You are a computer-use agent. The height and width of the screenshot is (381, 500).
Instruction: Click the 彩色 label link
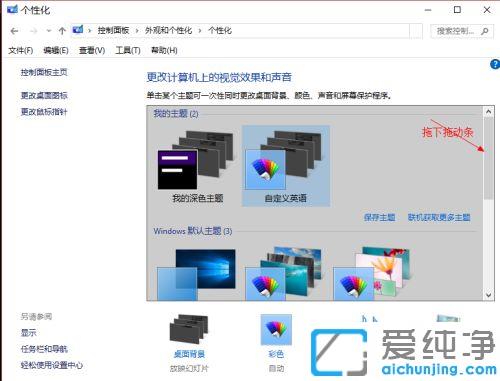tap(276, 354)
